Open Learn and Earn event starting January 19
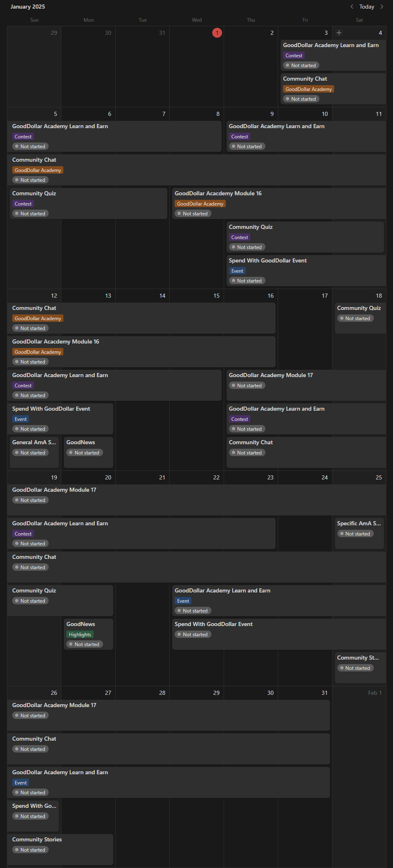This screenshot has width=393, height=868. (x=141, y=533)
